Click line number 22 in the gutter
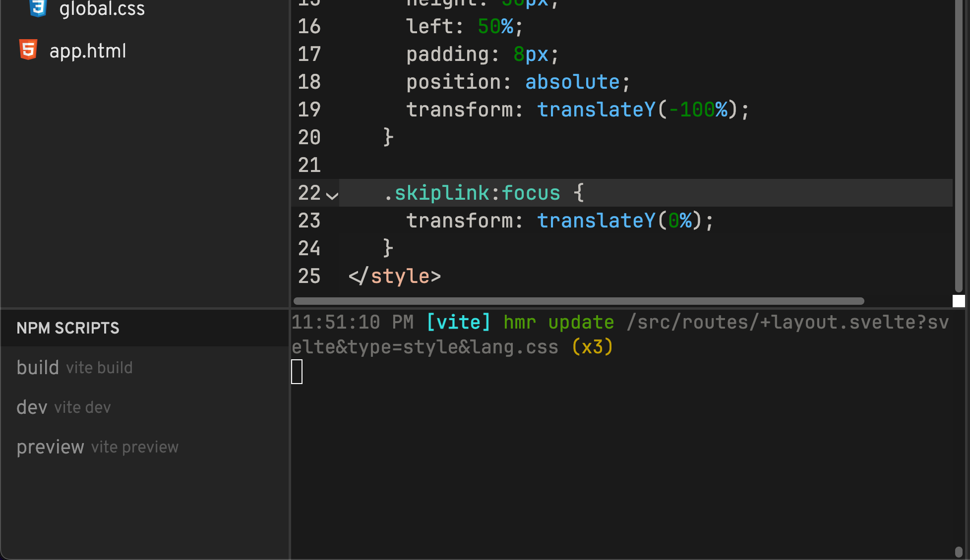The height and width of the screenshot is (560, 970). tap(308, 193)
